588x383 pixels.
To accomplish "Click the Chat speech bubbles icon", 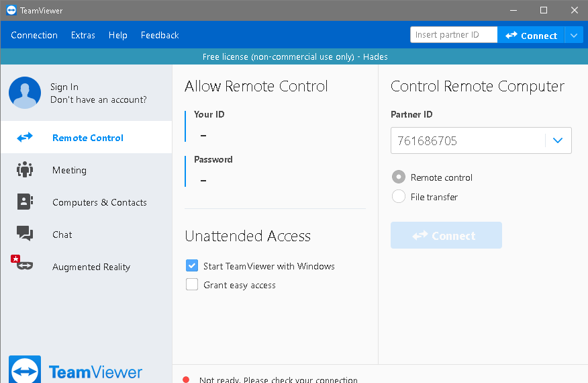I will tap(25, 233).
